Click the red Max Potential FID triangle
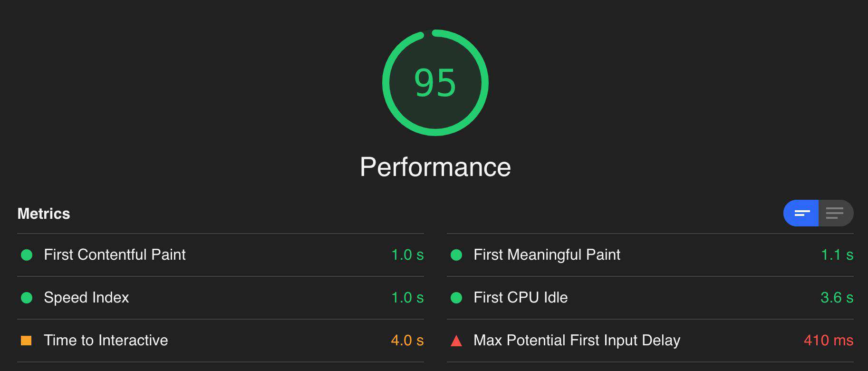Screen dimensions: 868x371 point(456,341)
